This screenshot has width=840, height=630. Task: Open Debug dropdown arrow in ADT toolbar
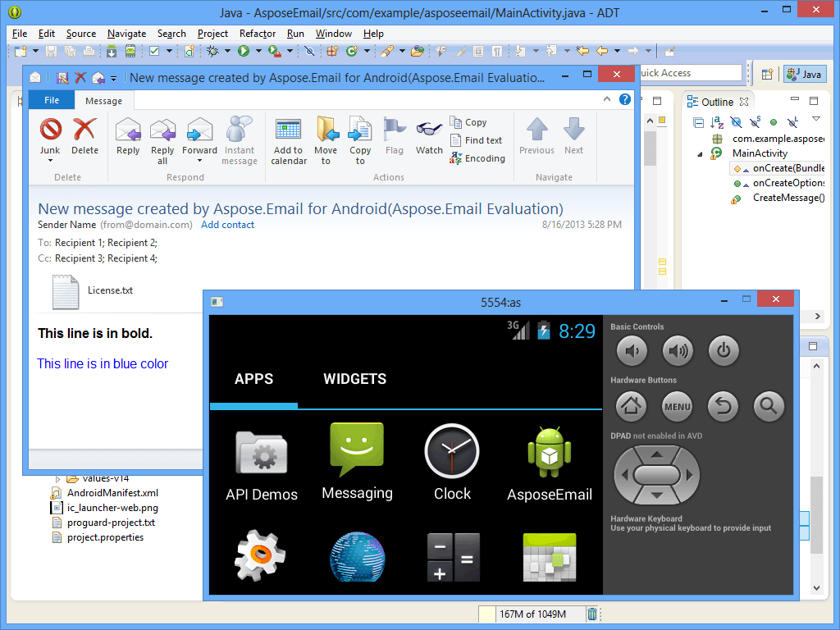[227, 51]
